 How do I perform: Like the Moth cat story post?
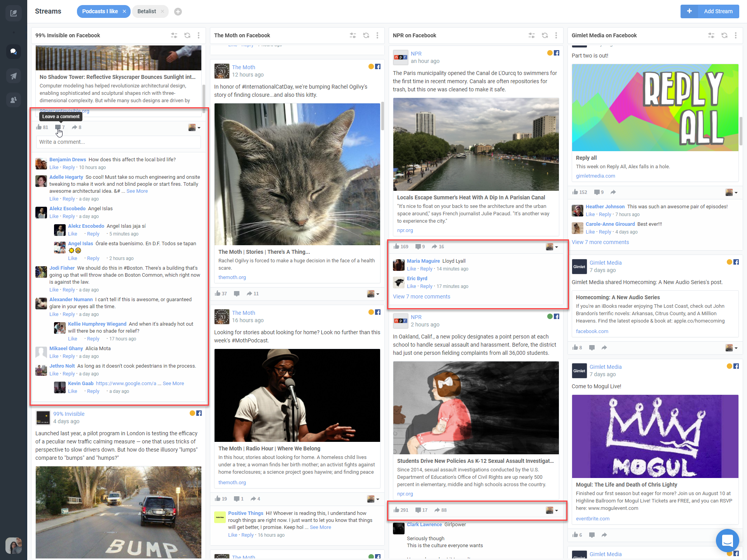click(x=218, y=294)
